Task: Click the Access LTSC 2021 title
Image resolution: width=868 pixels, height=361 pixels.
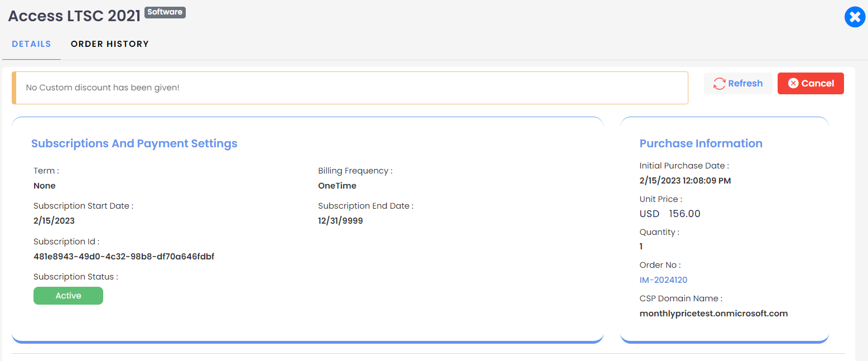Action: pos(74,16)
